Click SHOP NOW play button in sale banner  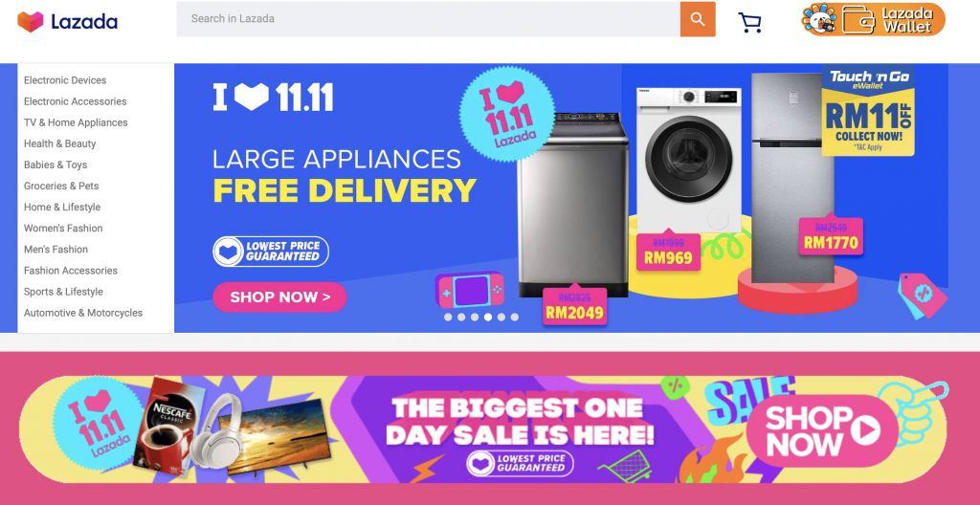coord(822,431)
